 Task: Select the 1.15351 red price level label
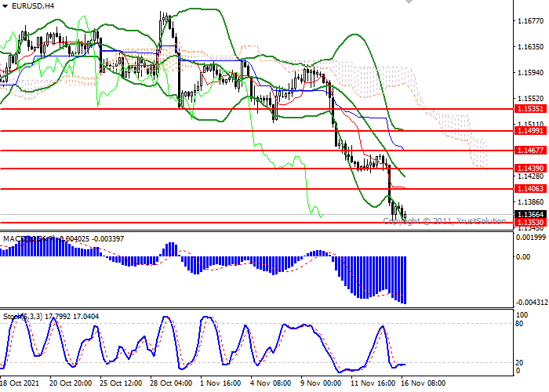[531, 109]
